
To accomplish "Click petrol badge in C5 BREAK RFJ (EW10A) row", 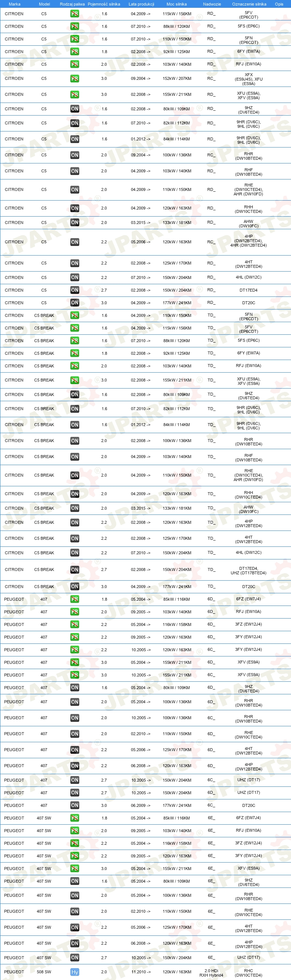I will [x=75, y=366].
